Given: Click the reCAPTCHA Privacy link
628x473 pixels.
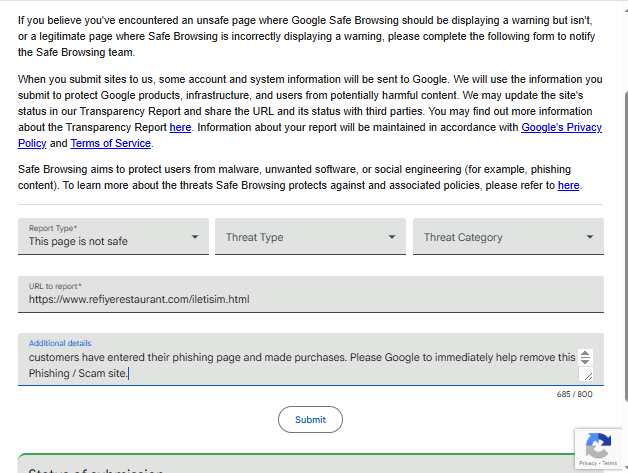Looking at the screenshot, I should pyautogui.click(x=588, y=464).
